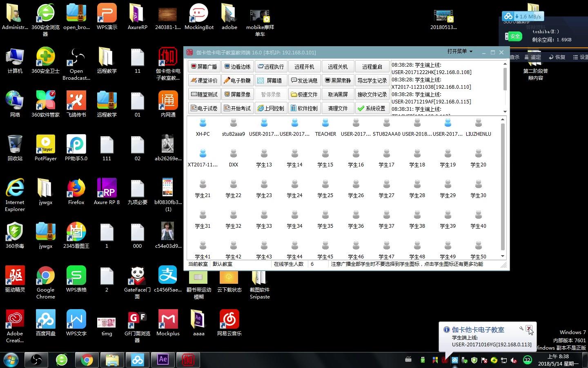Click the student list vertical scrollbar

click(x=503, y=187)
